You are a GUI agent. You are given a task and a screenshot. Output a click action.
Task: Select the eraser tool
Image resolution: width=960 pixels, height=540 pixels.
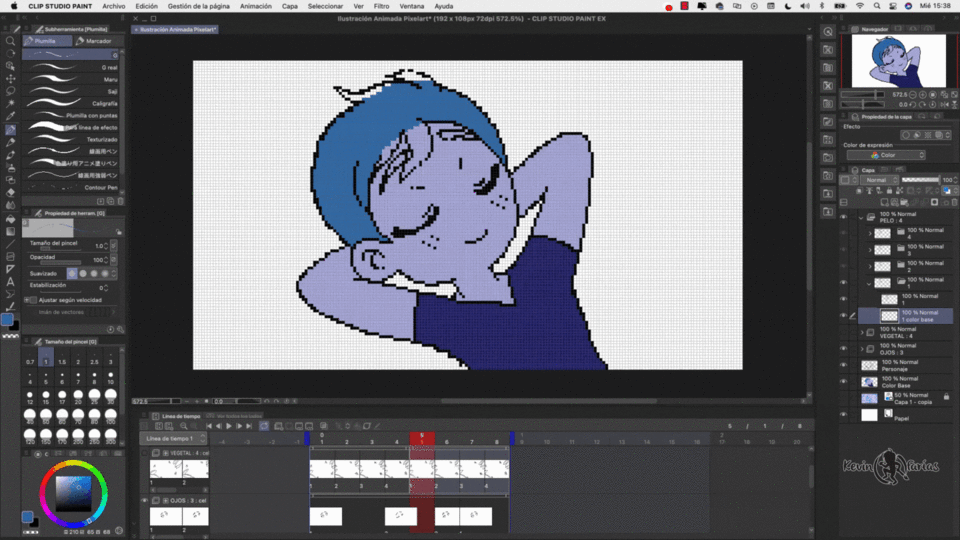click(10, 192)
